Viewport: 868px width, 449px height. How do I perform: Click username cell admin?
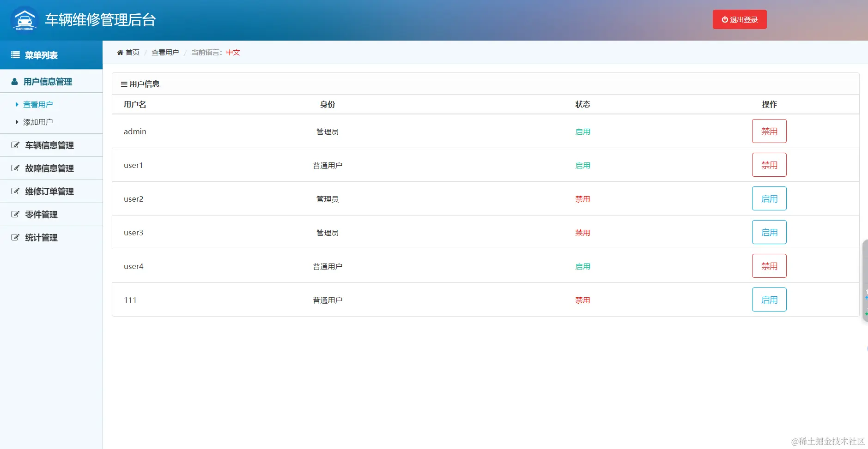[135, 132]
